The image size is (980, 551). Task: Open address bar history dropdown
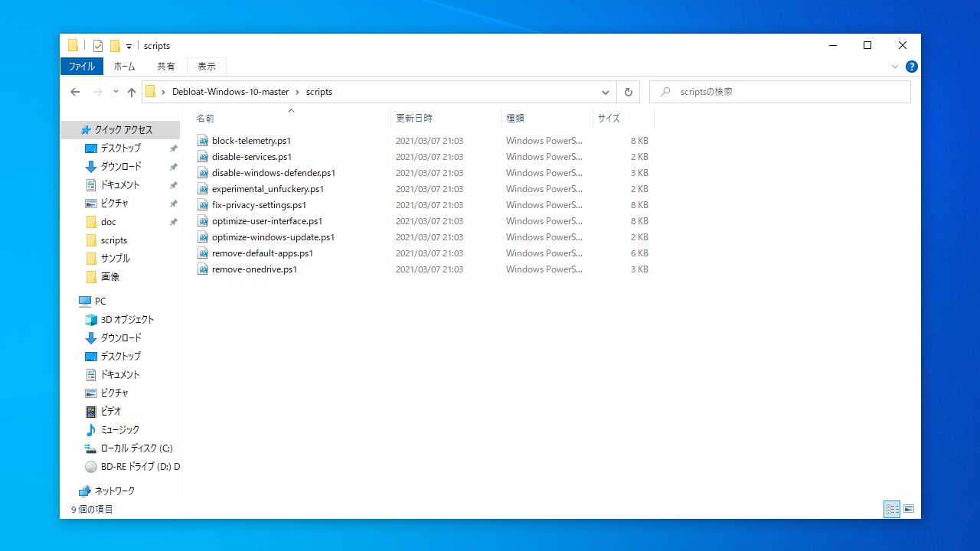[606, 92]
